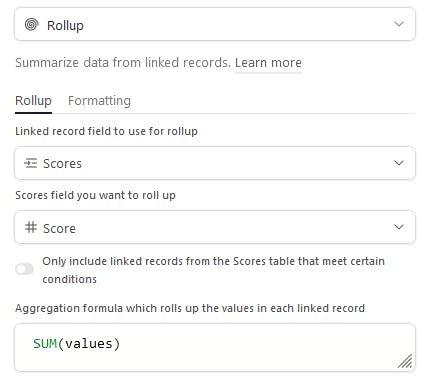Click the Rollup field type selector label

65,25
